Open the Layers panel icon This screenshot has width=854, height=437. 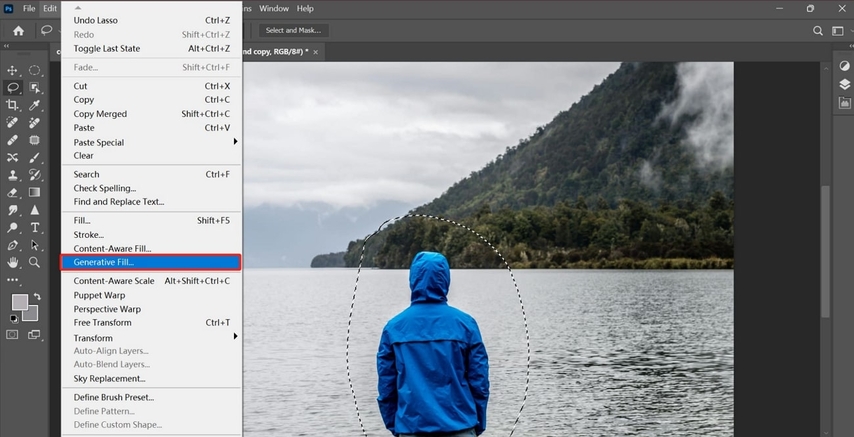845,85
